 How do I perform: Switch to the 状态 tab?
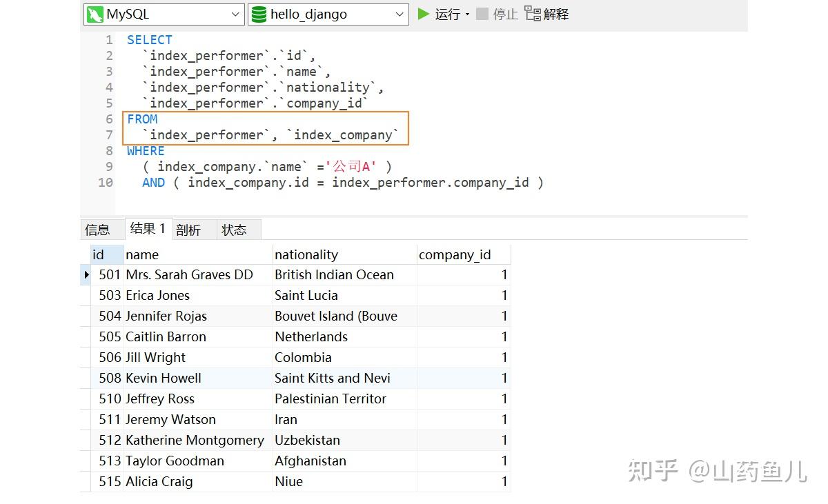[235, 229]
